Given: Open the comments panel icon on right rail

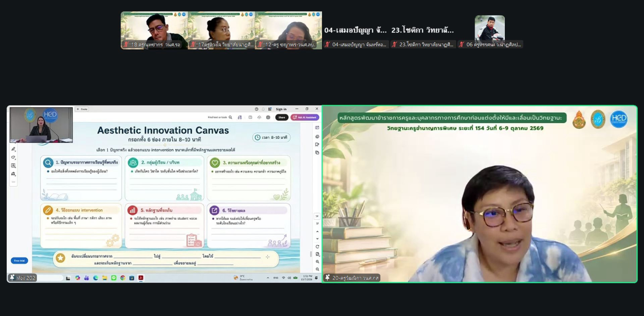Looking at the screenshot, I should click(x=317, y=136).
